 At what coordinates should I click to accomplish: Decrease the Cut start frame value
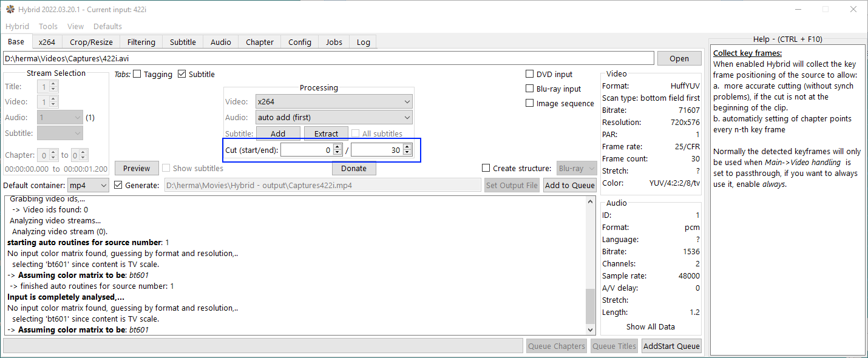[338, 153]
